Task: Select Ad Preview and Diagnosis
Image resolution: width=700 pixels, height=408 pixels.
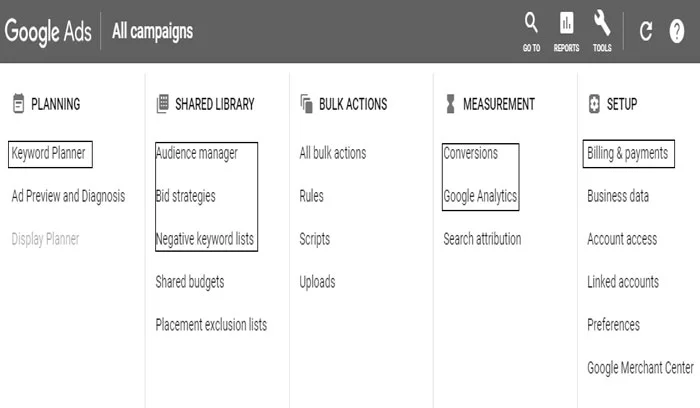Action: coord(68,196)
